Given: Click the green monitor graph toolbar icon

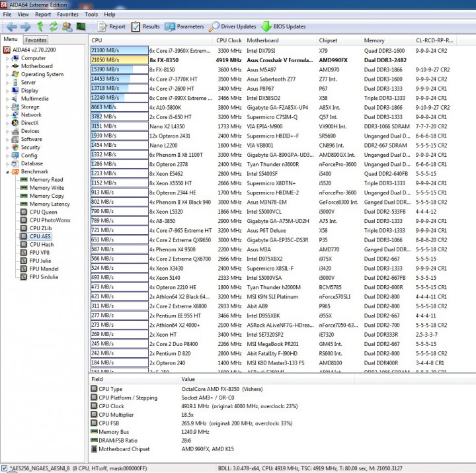Looking at the screenshot, I should 81,26.
